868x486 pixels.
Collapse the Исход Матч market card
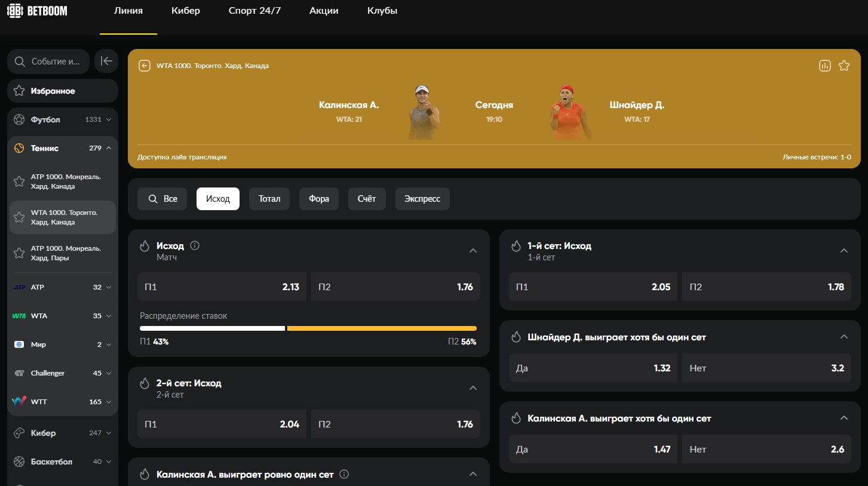click(x=473, y=251)
